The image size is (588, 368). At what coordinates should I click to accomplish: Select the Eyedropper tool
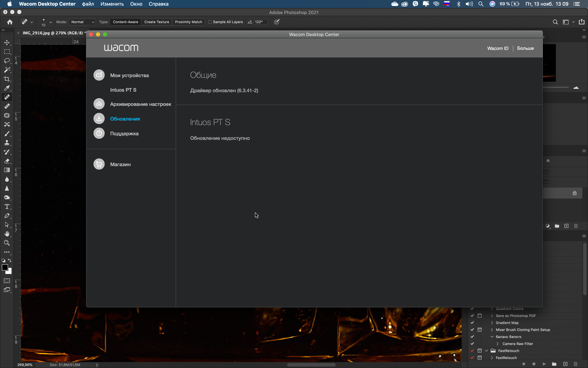point(7,88)
